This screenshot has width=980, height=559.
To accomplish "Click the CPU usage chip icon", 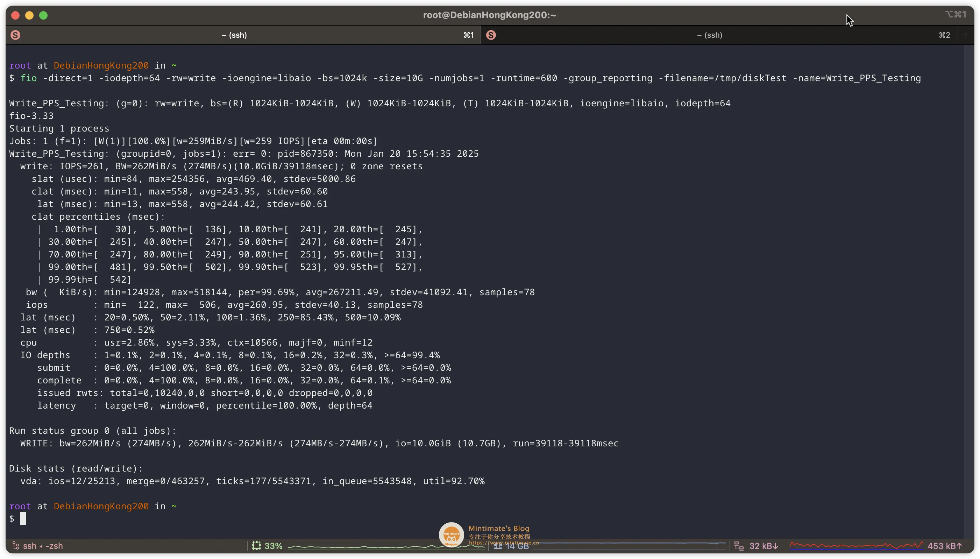I will coord(256,546).
